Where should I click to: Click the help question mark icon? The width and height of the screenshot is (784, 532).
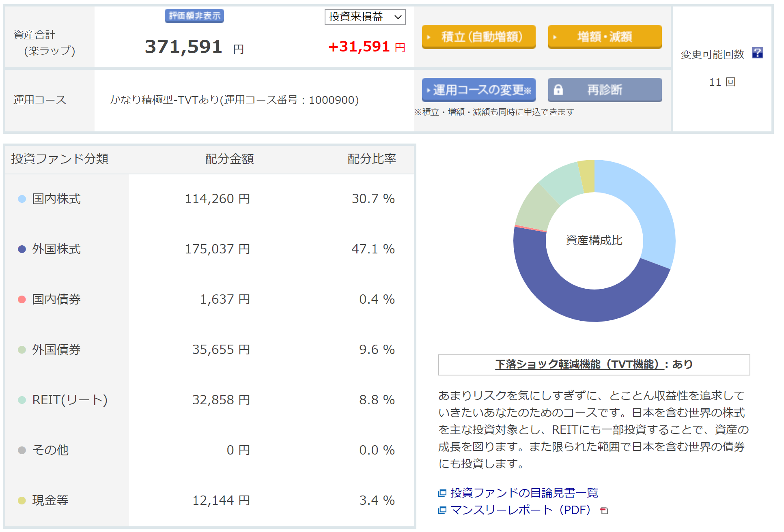click(757, 53)
